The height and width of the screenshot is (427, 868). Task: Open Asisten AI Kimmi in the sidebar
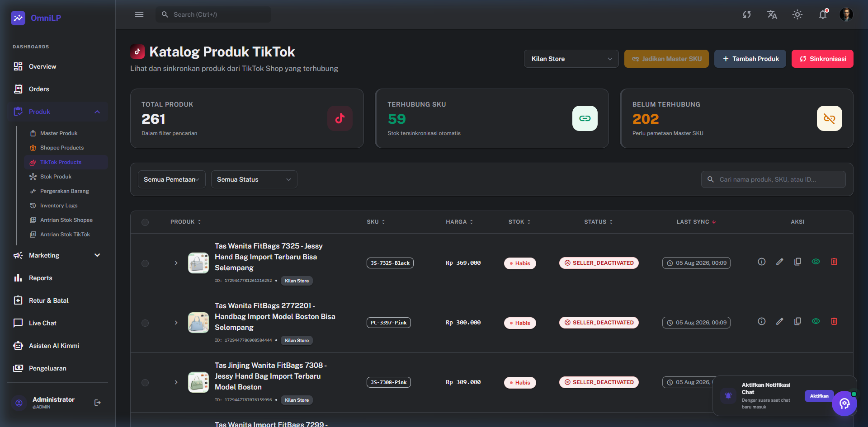click(x=57, y=346)
